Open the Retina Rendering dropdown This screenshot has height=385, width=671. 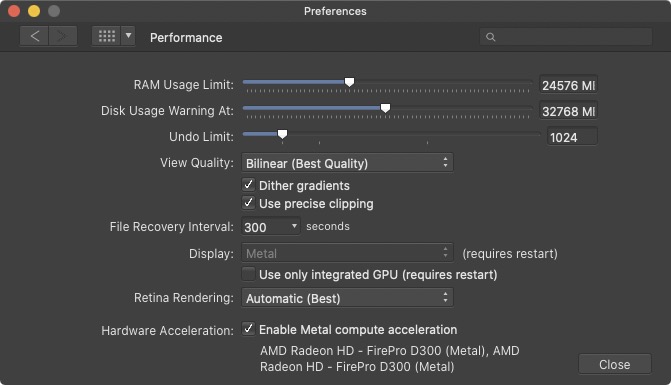click(347, 298)
